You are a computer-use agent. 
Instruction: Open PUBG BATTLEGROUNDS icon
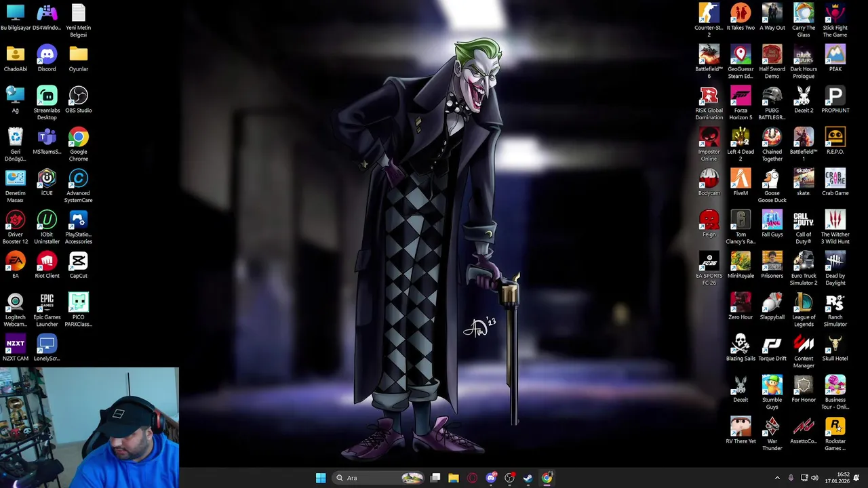[772, 104]
